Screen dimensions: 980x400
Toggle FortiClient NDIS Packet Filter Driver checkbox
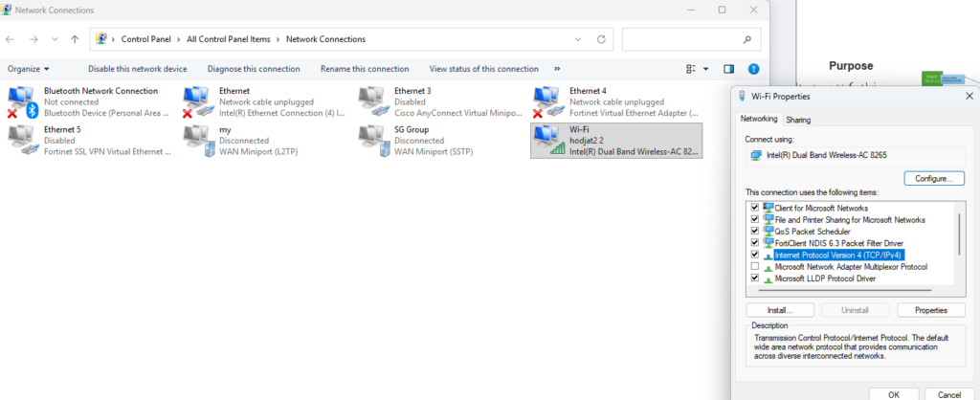(x=755, y=242)
